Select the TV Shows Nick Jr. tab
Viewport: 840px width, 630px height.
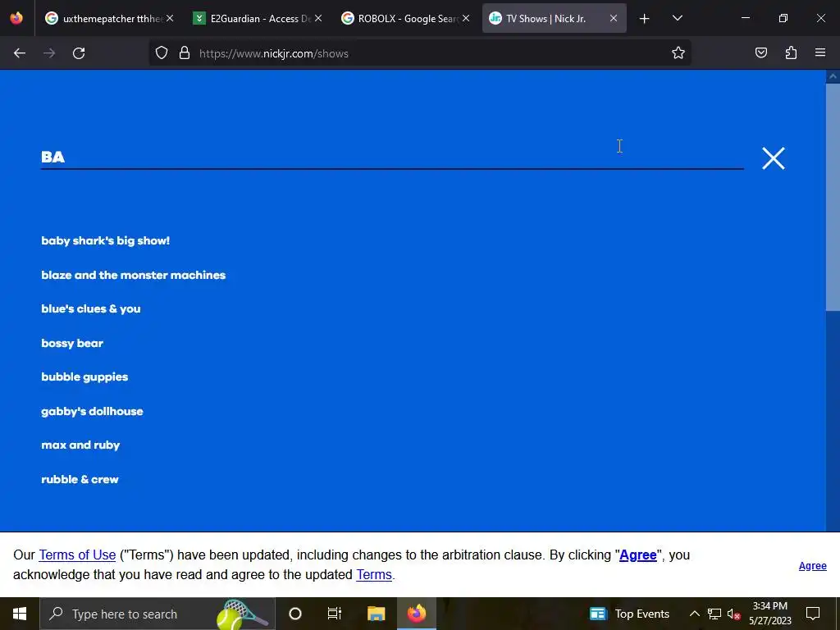click(x=546, y=18)
